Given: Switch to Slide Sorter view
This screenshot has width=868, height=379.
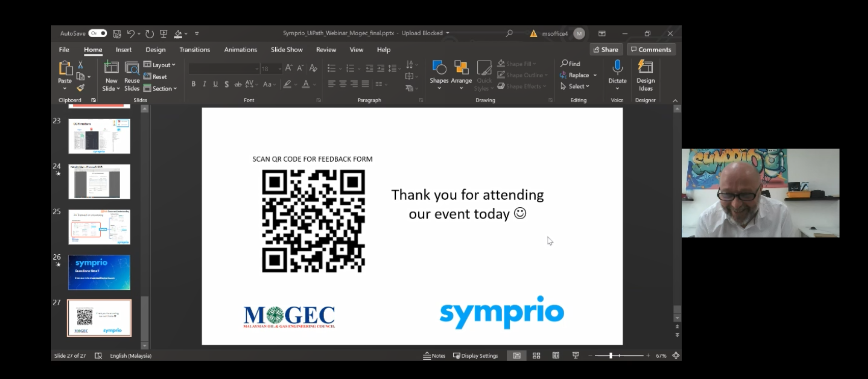Looking at the screenshot, I should (x=536, y=356).
